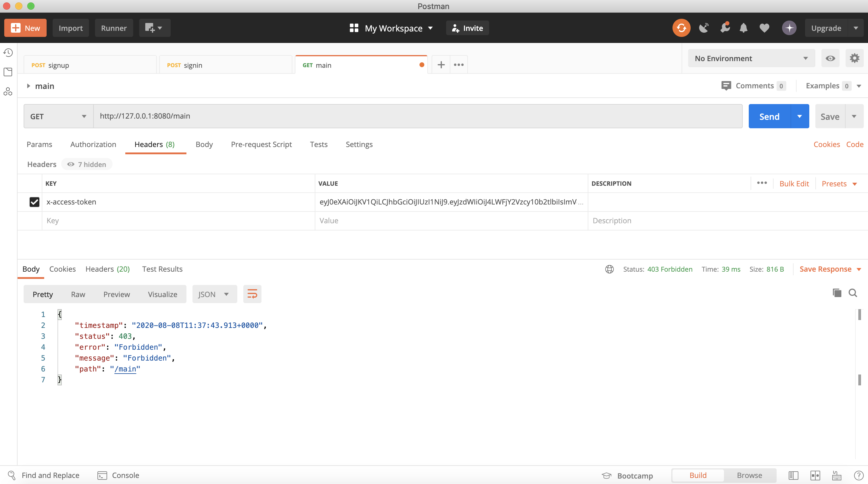
Task: Show the 7 hidden headers
Action: [x=87, y=164]
